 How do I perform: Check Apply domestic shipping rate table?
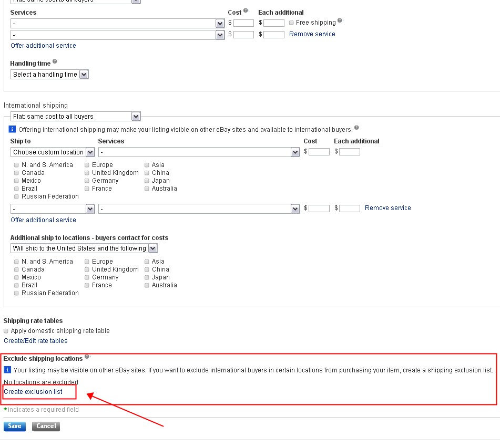[x=6, y=331]
